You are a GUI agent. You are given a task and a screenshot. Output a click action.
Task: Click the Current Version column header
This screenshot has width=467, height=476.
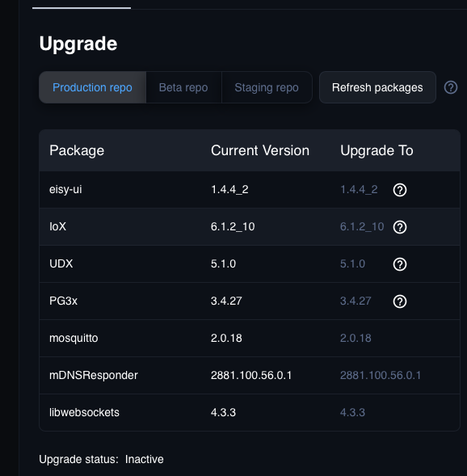point(260,150)
